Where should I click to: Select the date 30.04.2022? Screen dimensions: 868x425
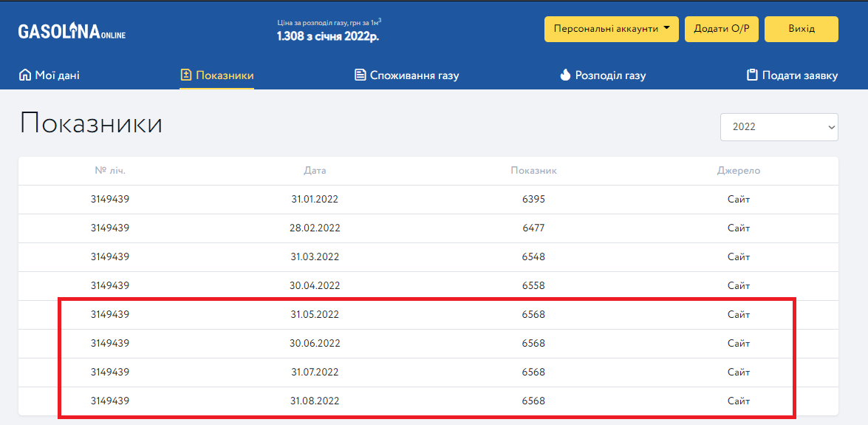click(x=315, y=286)
